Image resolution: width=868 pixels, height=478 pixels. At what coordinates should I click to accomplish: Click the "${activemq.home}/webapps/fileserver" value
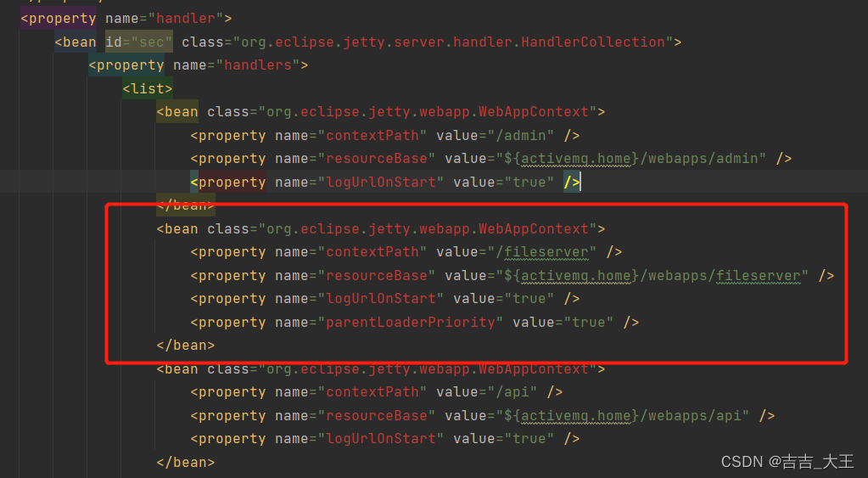652,276
